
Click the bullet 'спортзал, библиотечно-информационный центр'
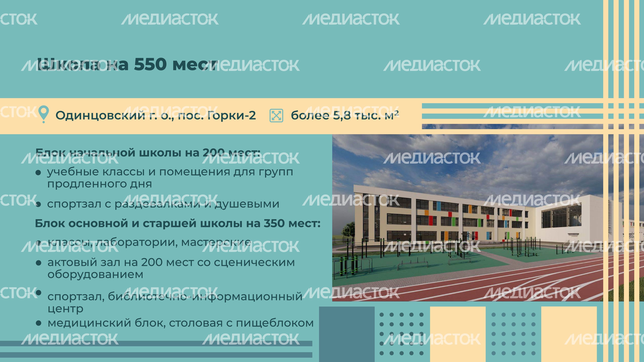point(175,303)
